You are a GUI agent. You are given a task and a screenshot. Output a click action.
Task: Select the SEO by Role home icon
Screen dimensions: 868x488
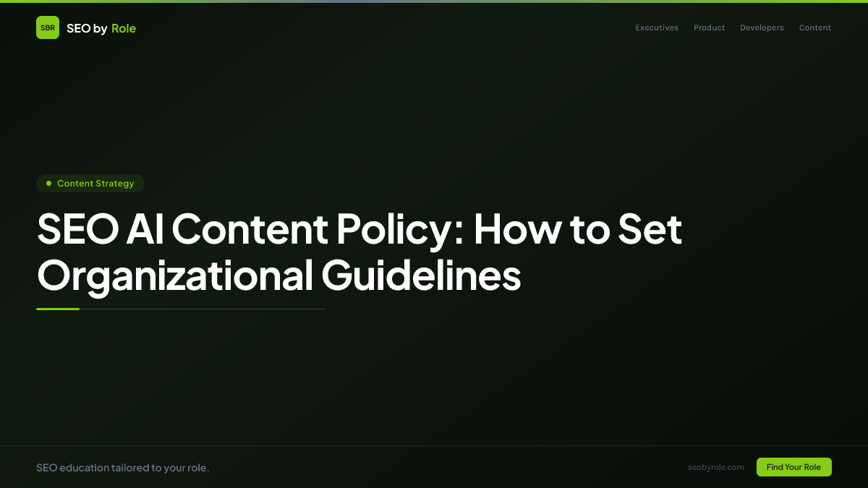[x=48, y=27]
